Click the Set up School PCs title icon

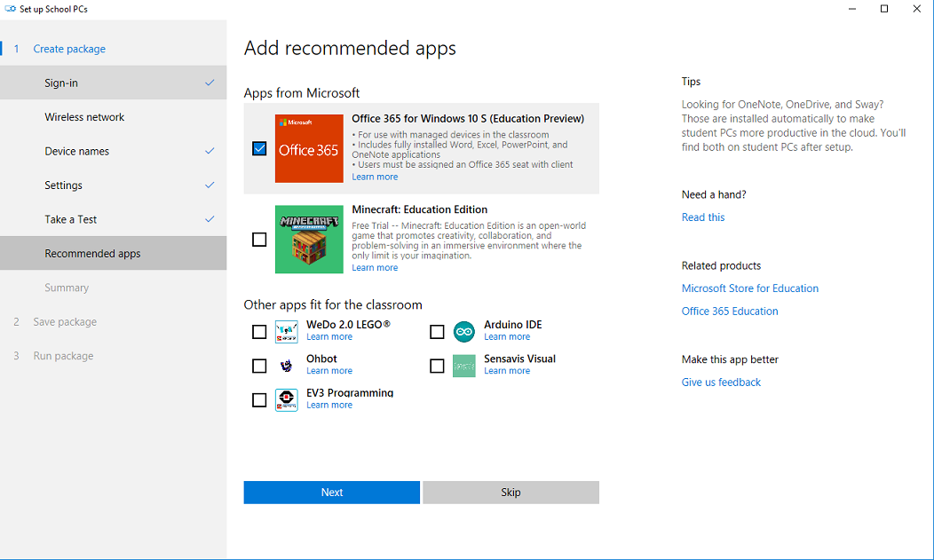point(11,9)
